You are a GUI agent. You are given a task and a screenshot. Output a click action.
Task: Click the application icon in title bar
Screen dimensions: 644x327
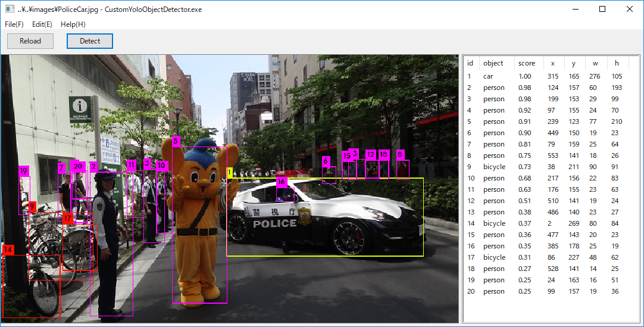(10, 9)
